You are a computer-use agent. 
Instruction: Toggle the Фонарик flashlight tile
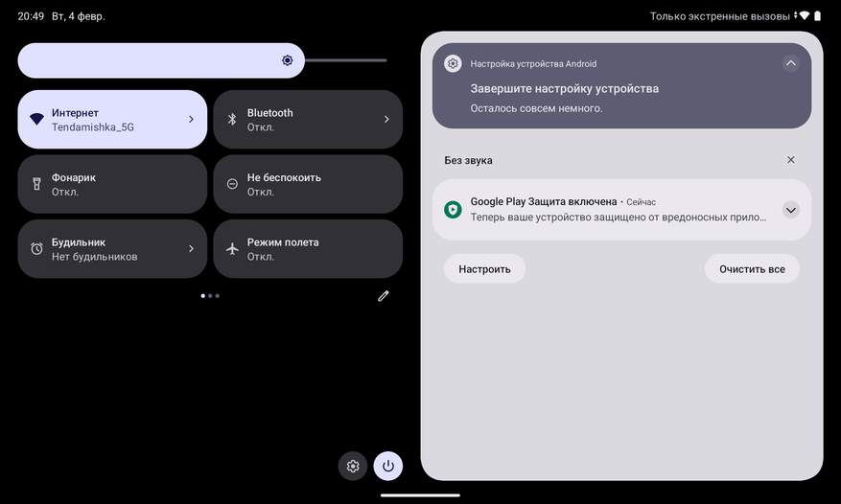tap(112, 184)
